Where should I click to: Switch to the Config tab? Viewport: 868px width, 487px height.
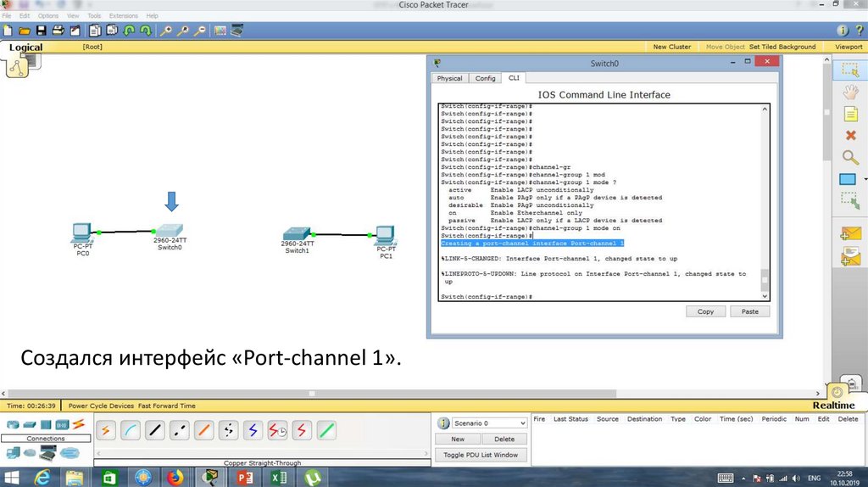pos(485,78)
